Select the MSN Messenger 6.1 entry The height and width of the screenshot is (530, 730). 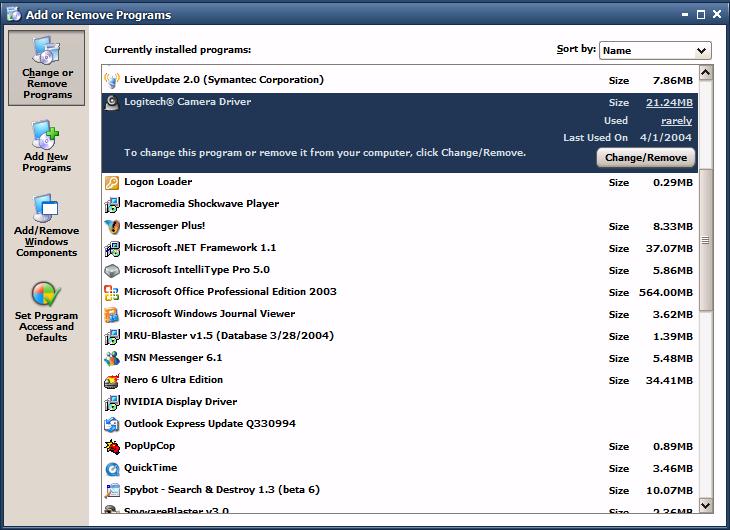pos(399,358)
